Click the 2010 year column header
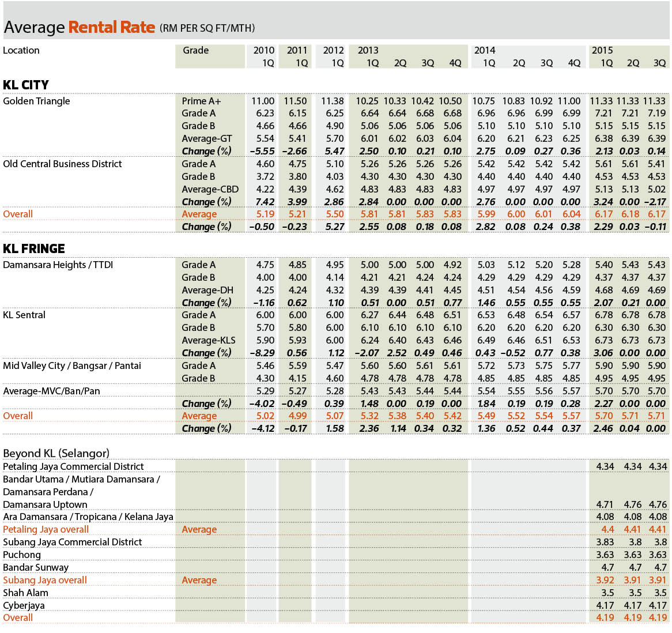Image resolution: width=672 pixels, height=633 pixels. 263,50
